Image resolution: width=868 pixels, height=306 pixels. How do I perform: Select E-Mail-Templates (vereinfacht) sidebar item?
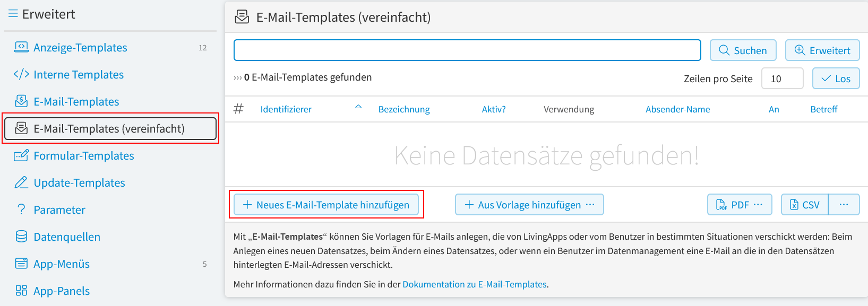pos(110,128)
